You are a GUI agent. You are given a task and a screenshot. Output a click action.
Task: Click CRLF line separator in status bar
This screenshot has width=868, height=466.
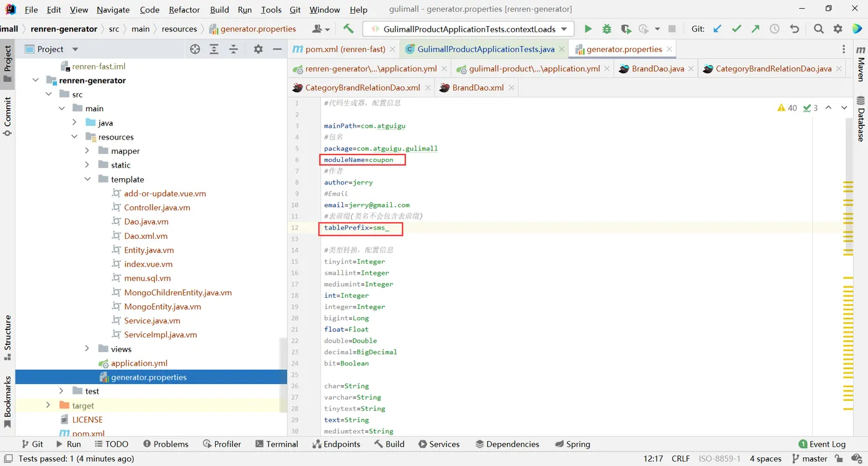[x=680, y=459]
